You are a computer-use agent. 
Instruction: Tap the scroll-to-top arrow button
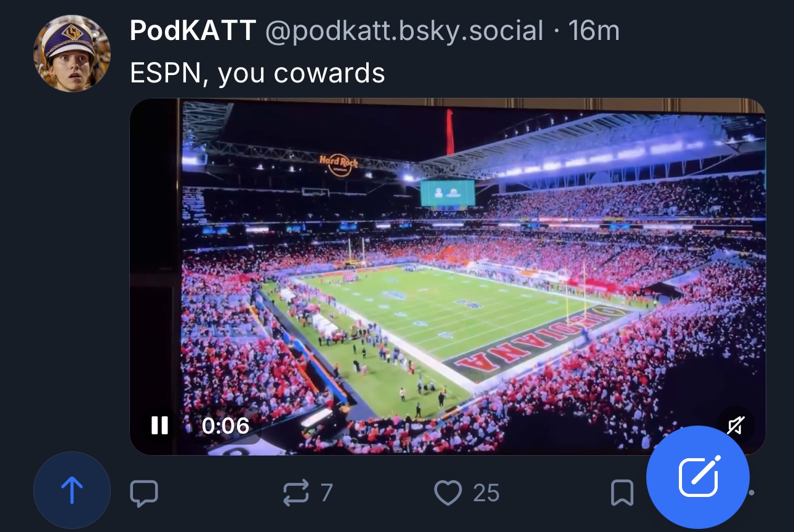pyautogui.click(x=72, y=491)
